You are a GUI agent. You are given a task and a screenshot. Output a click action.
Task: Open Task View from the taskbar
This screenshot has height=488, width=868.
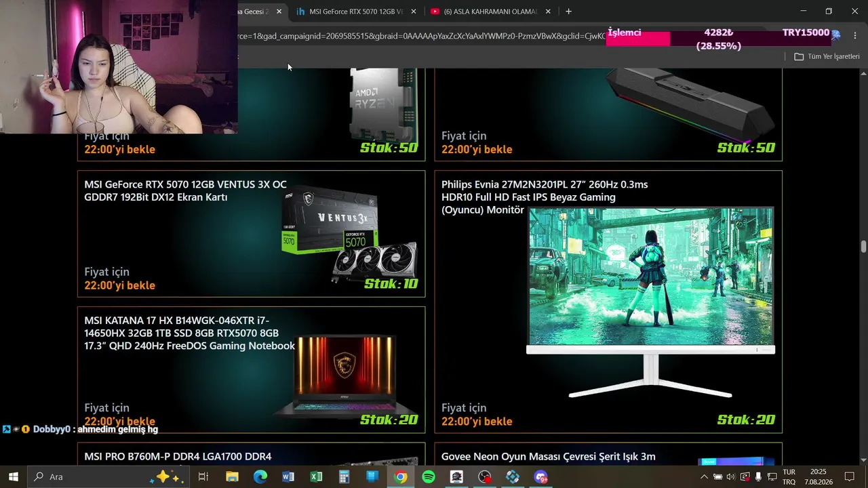click(x=203, y=476)
